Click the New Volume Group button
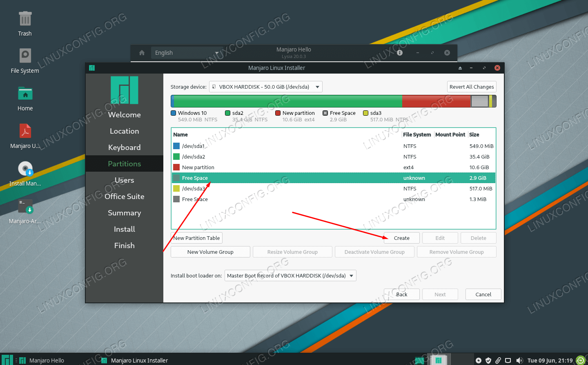 210,252
